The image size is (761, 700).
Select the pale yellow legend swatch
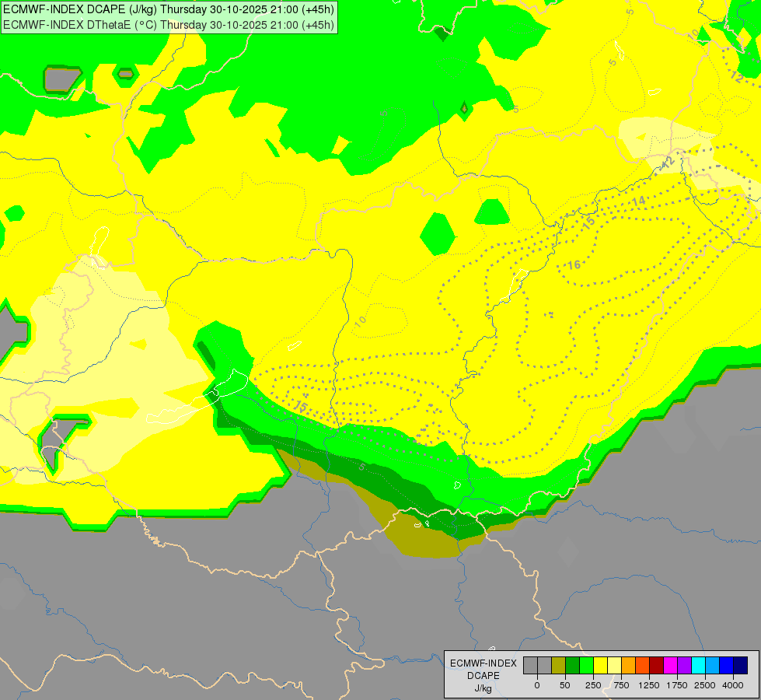pos(615,666)
